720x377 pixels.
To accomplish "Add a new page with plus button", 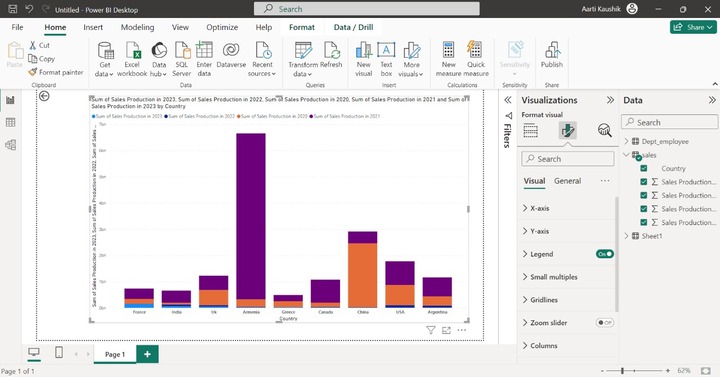I will click(147, 354).
